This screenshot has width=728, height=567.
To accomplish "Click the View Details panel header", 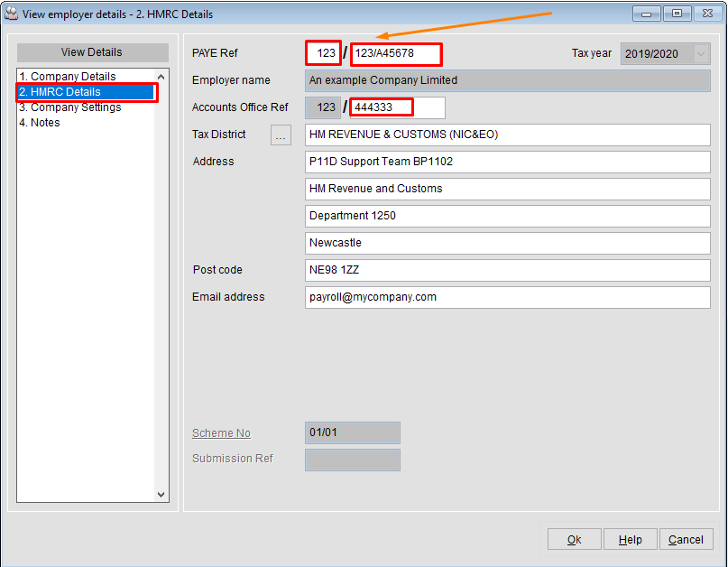I will tap(92, 52).
